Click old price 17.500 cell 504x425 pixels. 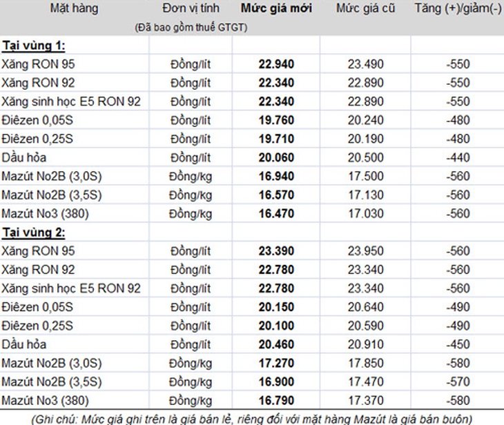click(365, 176)
